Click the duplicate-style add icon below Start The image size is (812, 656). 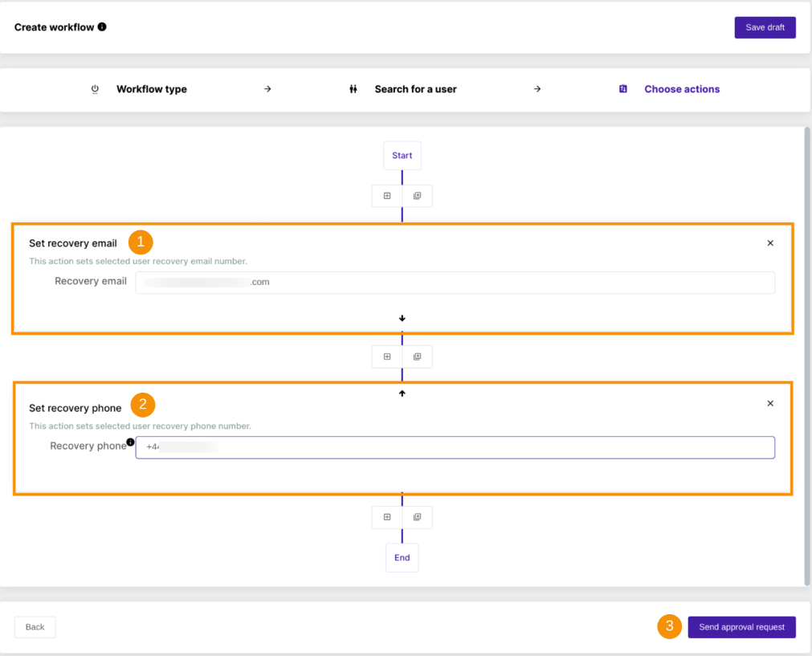pyautogui.click(x=417, y=196)
